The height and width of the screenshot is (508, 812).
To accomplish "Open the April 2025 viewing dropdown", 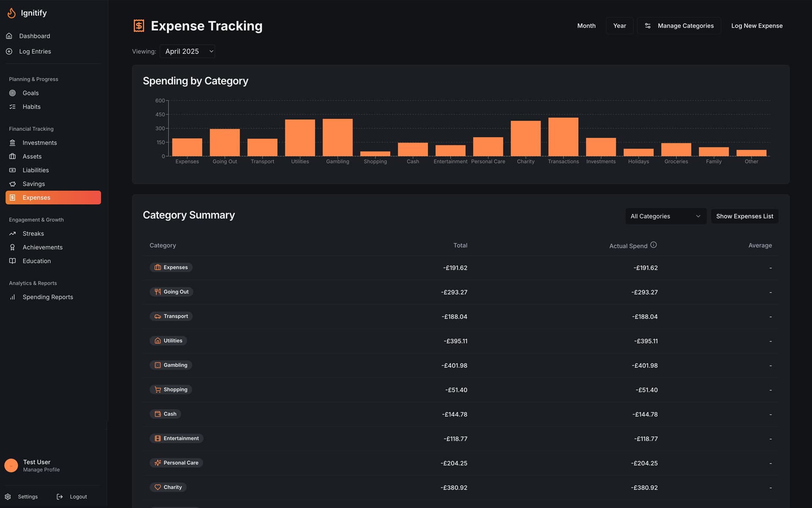I will pyautogui.click(x=187, y=51).
